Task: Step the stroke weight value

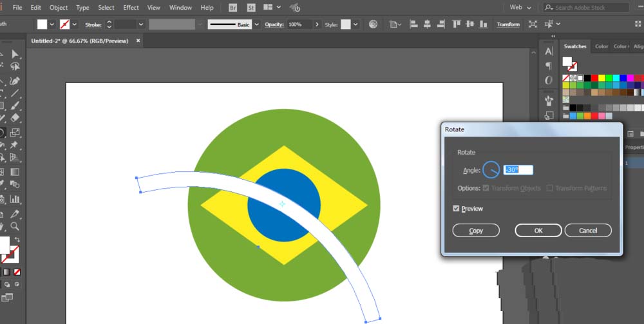Action: (x=109, y=24)
